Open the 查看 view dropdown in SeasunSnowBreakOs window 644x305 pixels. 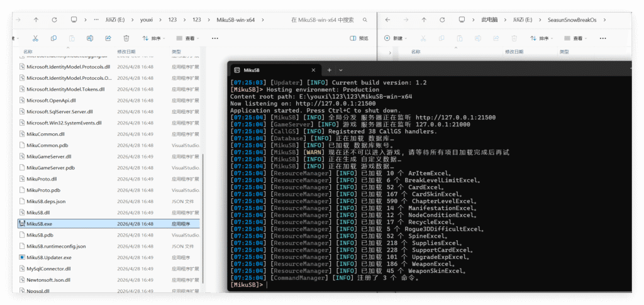pyautogui.click(x=575, y=38)
